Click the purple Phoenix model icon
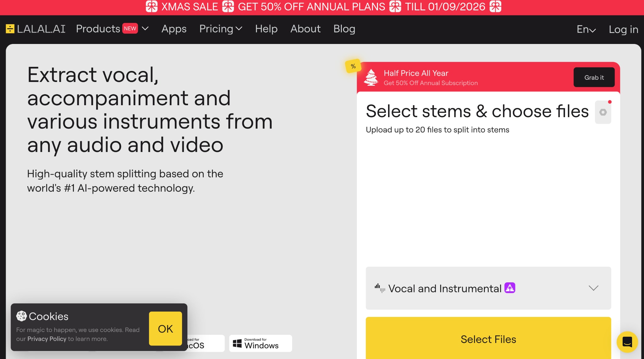Screen dimensions: 644x359 click(x=510, y=287)
